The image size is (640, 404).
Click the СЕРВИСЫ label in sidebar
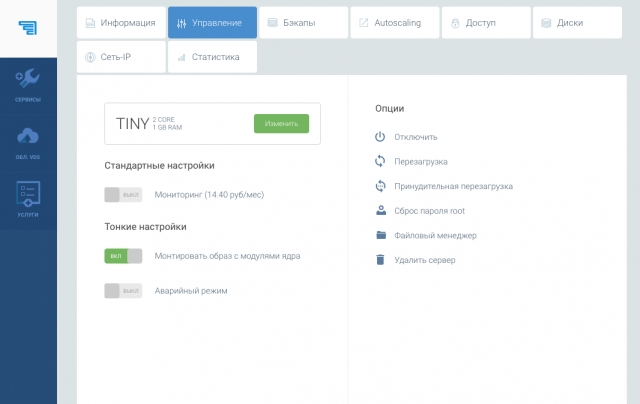tap(28, 100)
